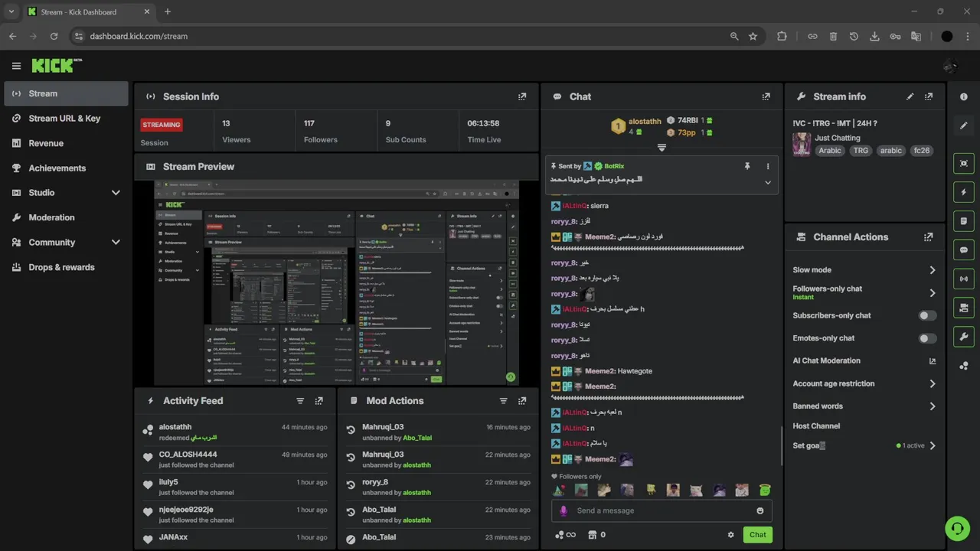This screenshot has width=980, height=551.
Task: Click the browser address bar URL
Action: [139, 36]
